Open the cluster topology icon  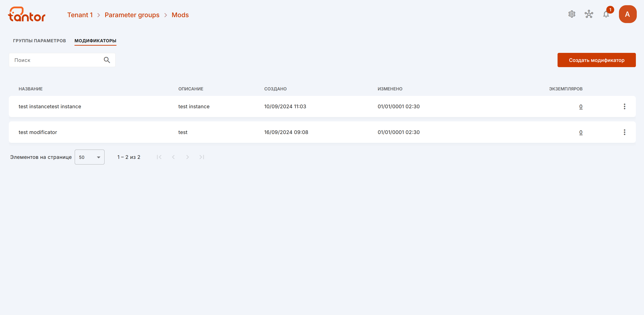[x=589, y=14]
